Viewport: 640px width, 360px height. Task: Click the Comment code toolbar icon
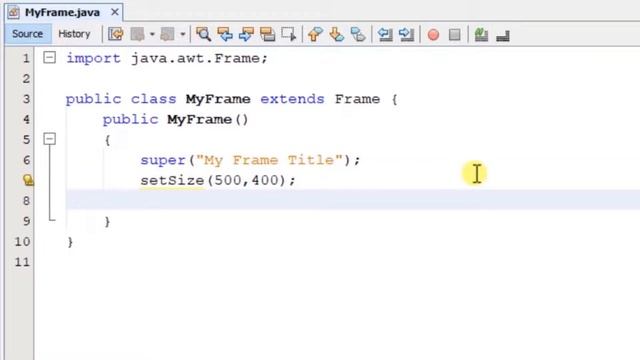click(x=482, y=34)
